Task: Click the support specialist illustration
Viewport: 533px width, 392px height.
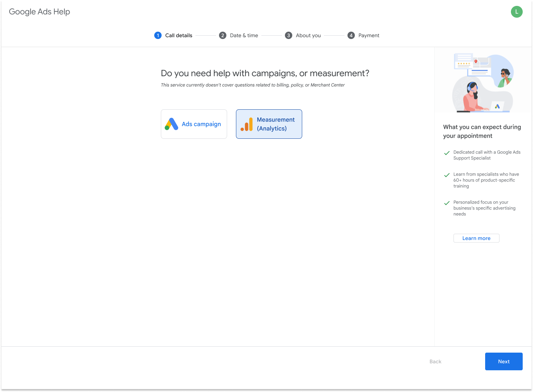Action: coord(483,82)
